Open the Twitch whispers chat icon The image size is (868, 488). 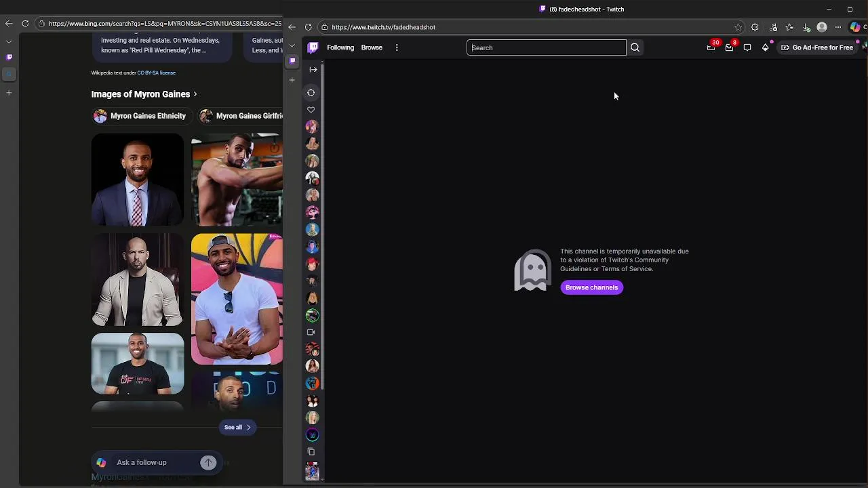[x=747, y=47]
